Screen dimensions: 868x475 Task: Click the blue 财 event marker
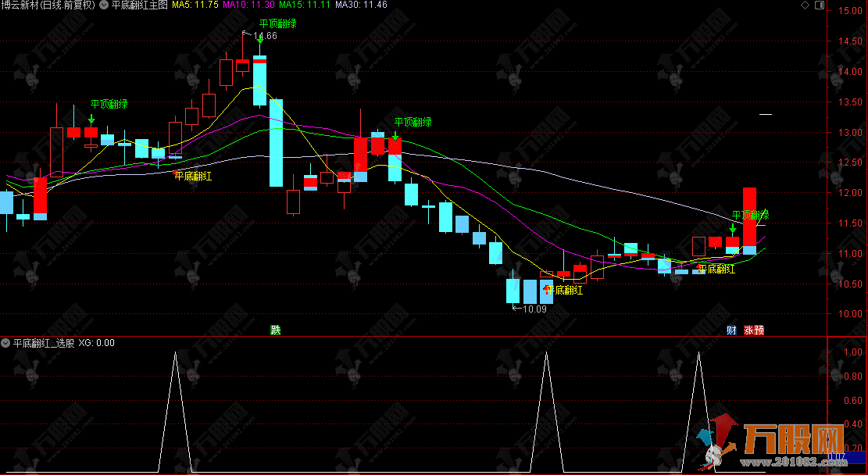pyautogui.click(x=732, y=330)
